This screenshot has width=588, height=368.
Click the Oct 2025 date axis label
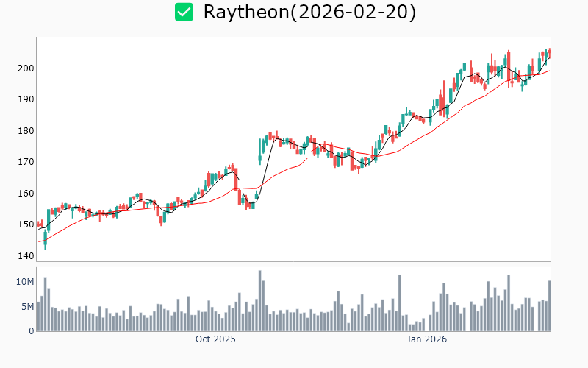pos(215,339)
